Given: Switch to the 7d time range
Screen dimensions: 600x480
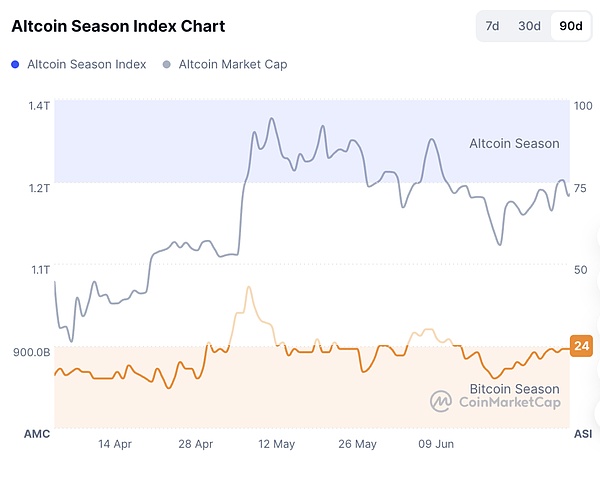Looking at the screenshot, I should (x=492, y=26).
